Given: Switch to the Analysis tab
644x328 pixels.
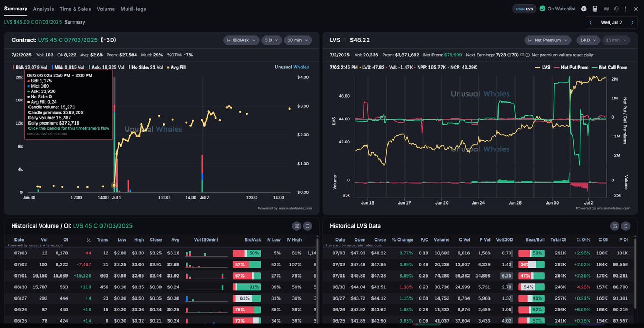Looking at the screenshot, I should [x=43, y=9].
